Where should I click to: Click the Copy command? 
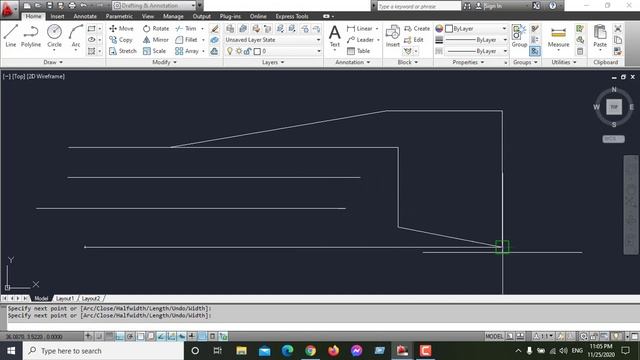121,40
